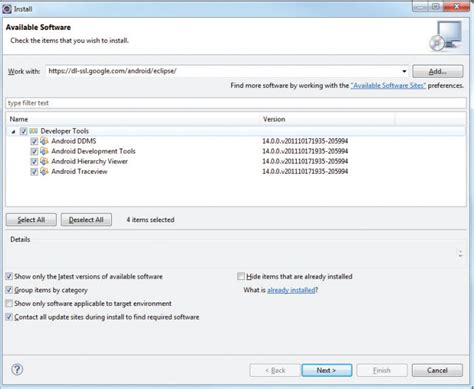Click the Android Hierarchy Viewer plugin icon
Viewport: 474px width, 389px height.
point(44,161)
